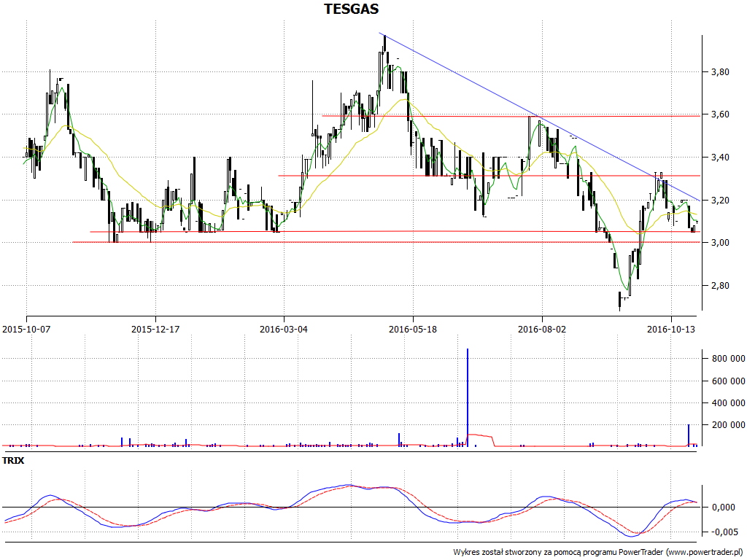Viewport: 747px width, 560px height.
Task: Click the 800 000 volume axis label
Action: pos(729,359)
